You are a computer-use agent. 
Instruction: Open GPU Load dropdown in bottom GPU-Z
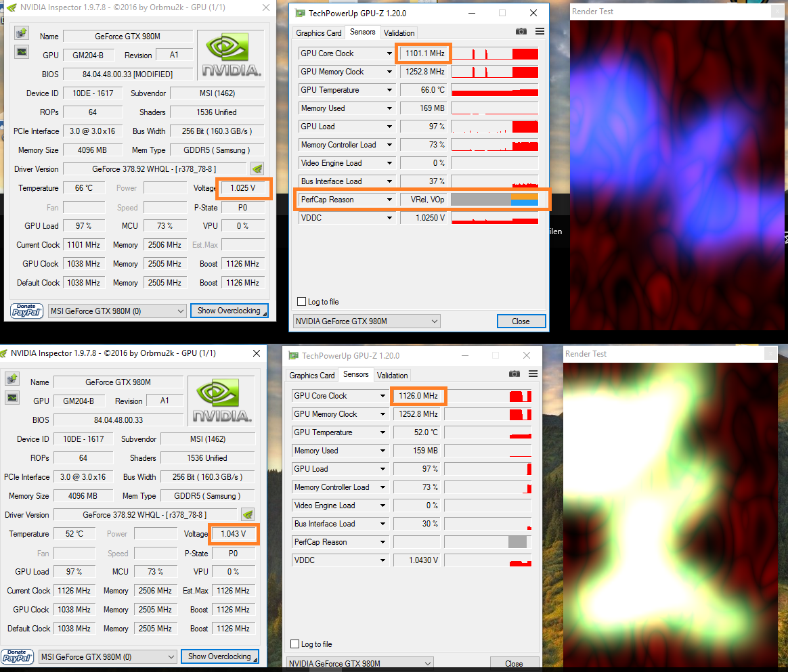[x=382, y=468]
